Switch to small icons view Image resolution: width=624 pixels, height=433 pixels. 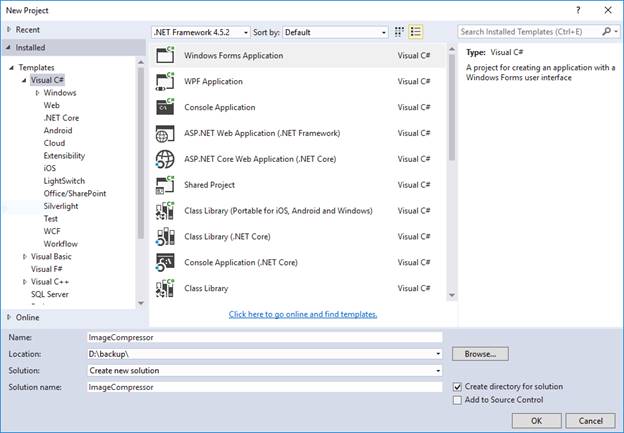[399, 32]
